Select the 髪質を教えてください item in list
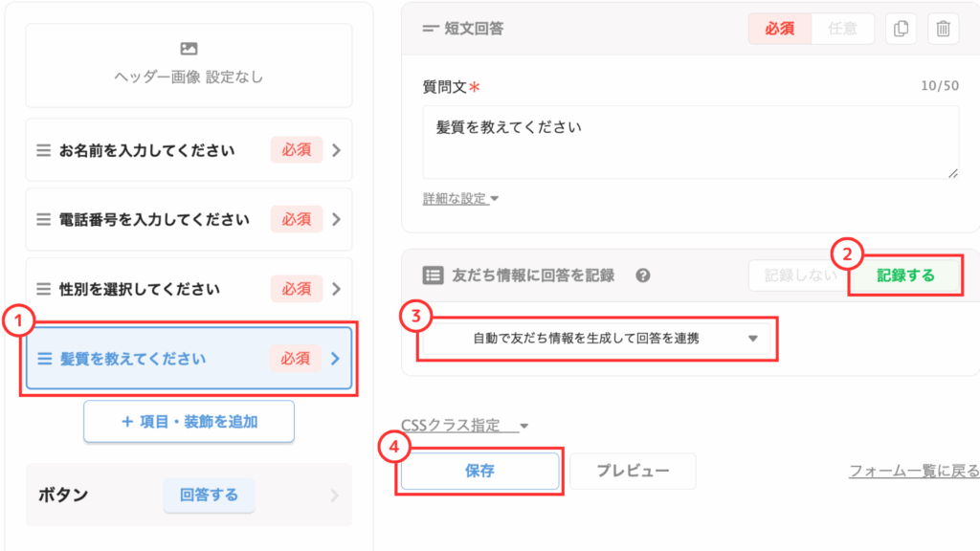 click(189, 359)
